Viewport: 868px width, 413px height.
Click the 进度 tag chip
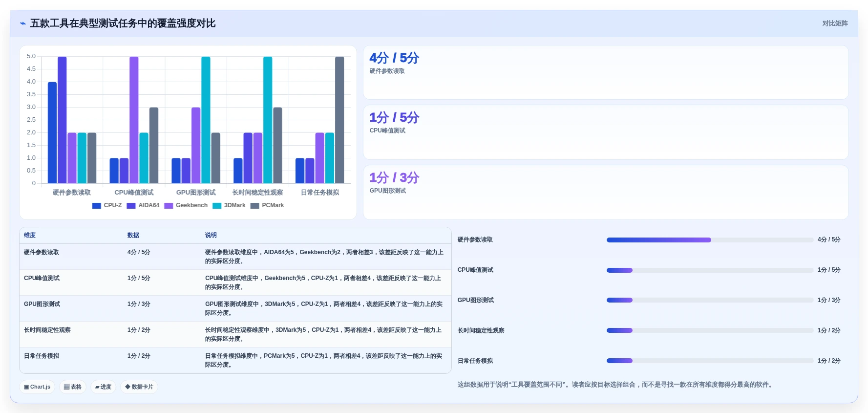103,387
